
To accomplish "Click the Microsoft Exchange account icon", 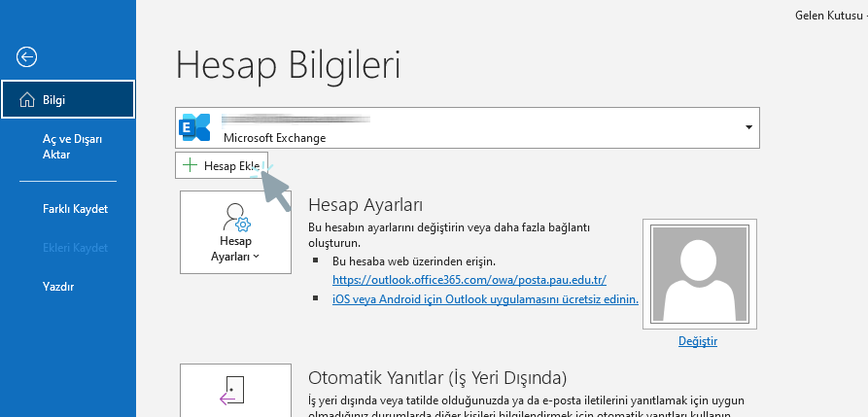I will (194, 127).
